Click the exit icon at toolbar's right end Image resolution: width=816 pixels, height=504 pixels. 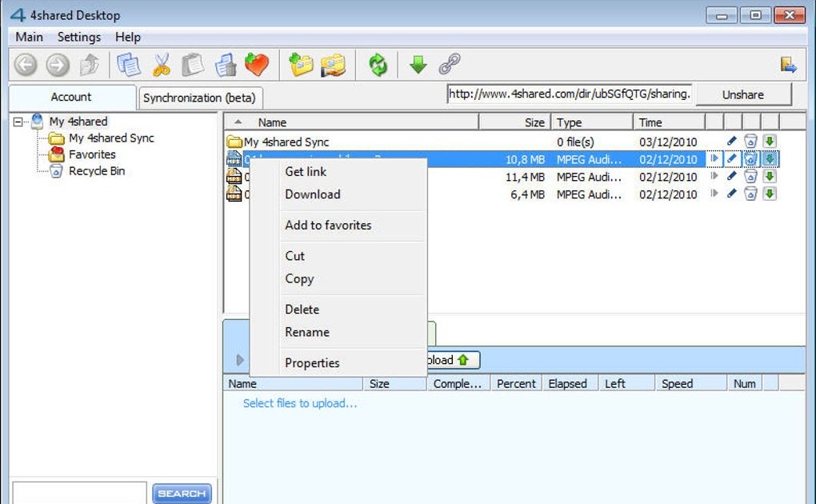coord(789,65)
